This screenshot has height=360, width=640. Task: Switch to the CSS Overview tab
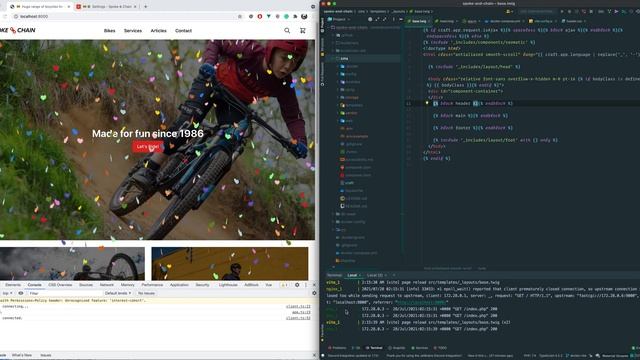click(60, 285)
